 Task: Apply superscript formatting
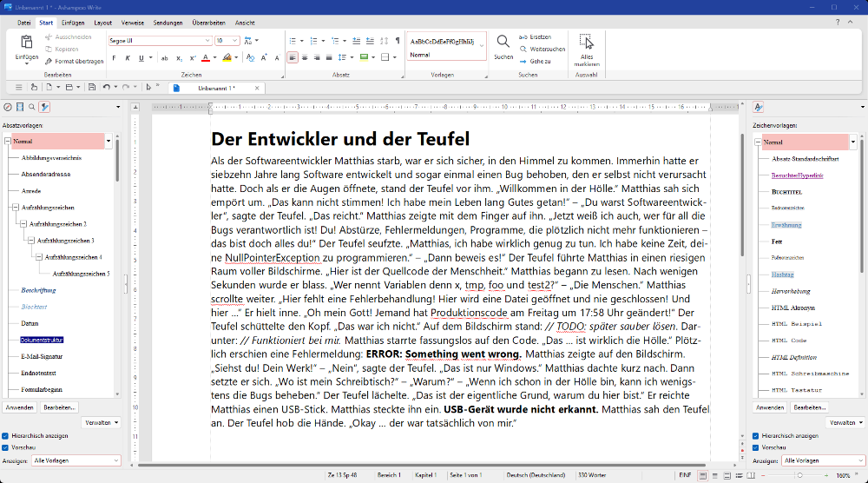(193, 57)
